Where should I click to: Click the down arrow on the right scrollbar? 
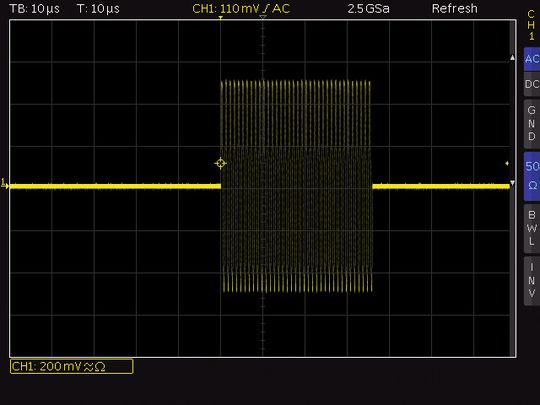[512, 183]
